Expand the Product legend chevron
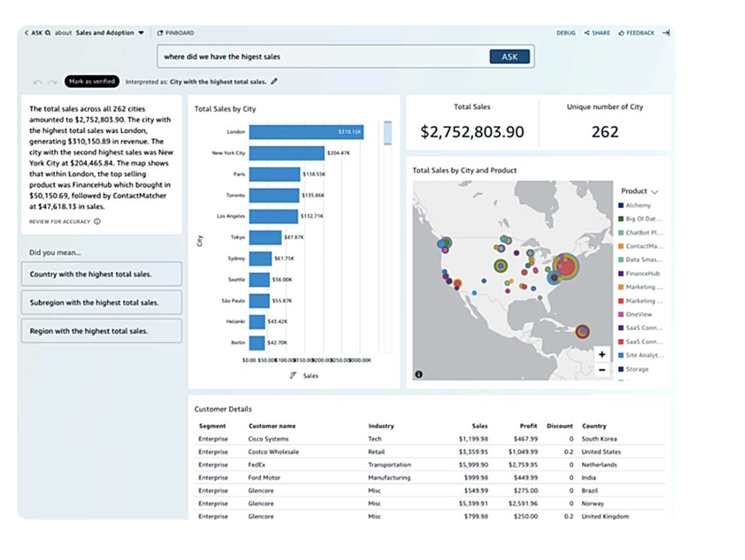 click(655, 192)
